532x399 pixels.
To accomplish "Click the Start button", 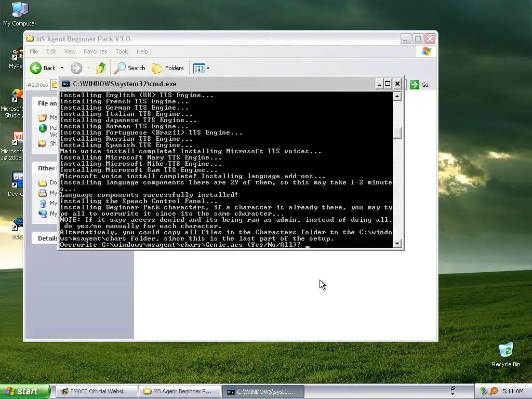I will [x=25, y=391].
